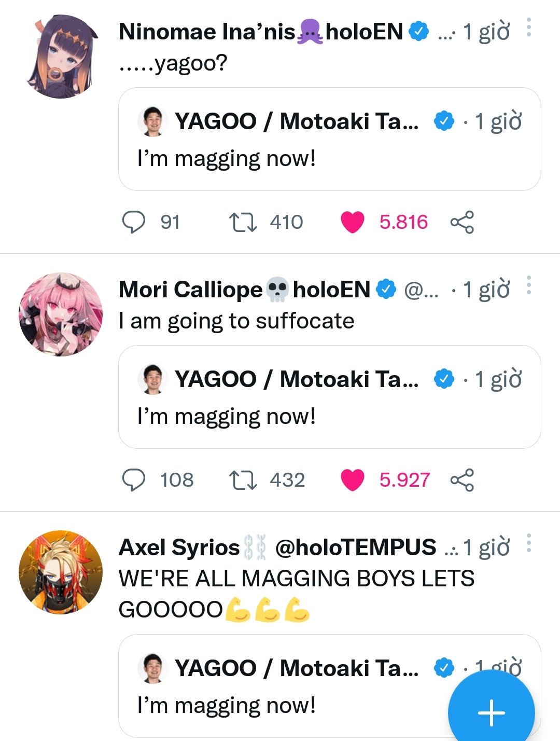The width and height of the screenshot is (560, 741).
Task: Retweet Mori Calliope's tweet
Action: [243, 480]
